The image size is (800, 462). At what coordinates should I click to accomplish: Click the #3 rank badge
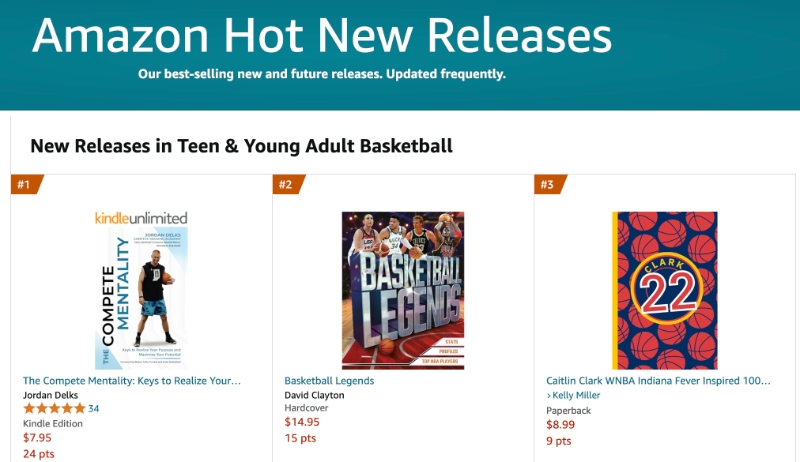point(551,184)
